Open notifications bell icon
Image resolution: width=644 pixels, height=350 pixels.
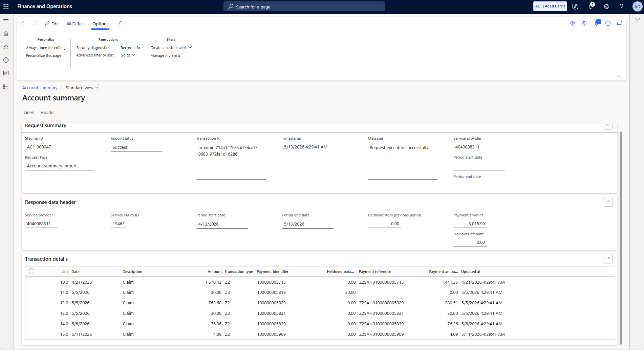(x=591, y=6)
